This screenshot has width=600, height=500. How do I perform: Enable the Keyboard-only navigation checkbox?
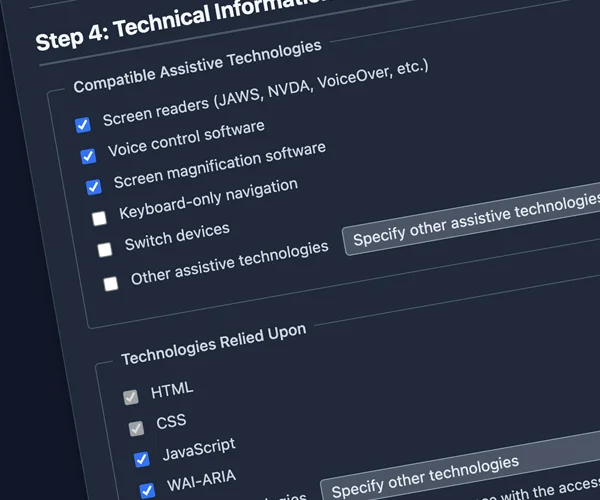99,218
